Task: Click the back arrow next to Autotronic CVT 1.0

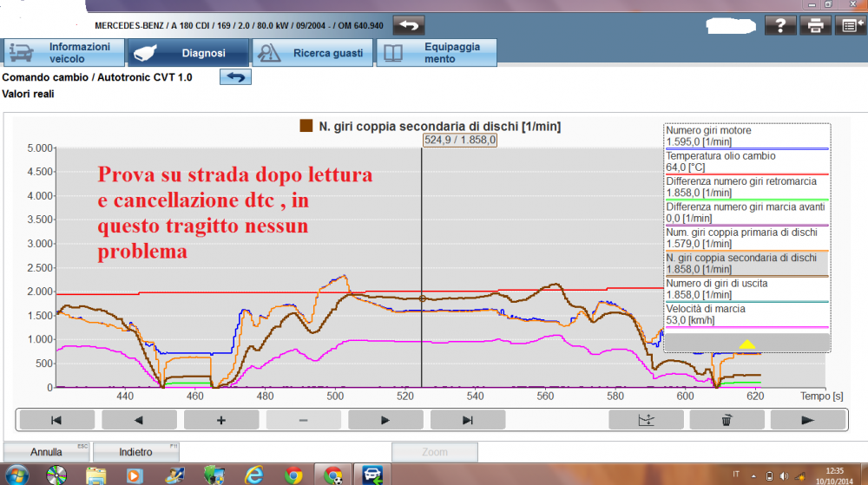Action: coord(235,77)
